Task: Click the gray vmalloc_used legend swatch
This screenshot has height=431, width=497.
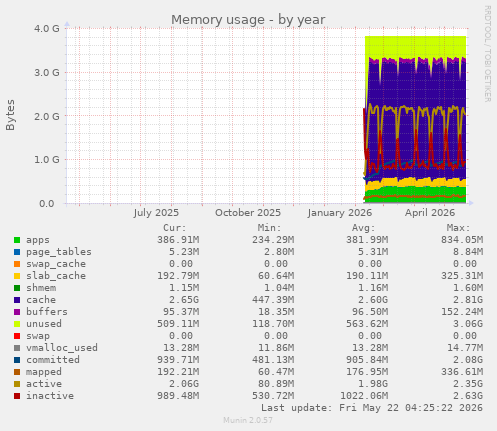Action: pos(17,348)
